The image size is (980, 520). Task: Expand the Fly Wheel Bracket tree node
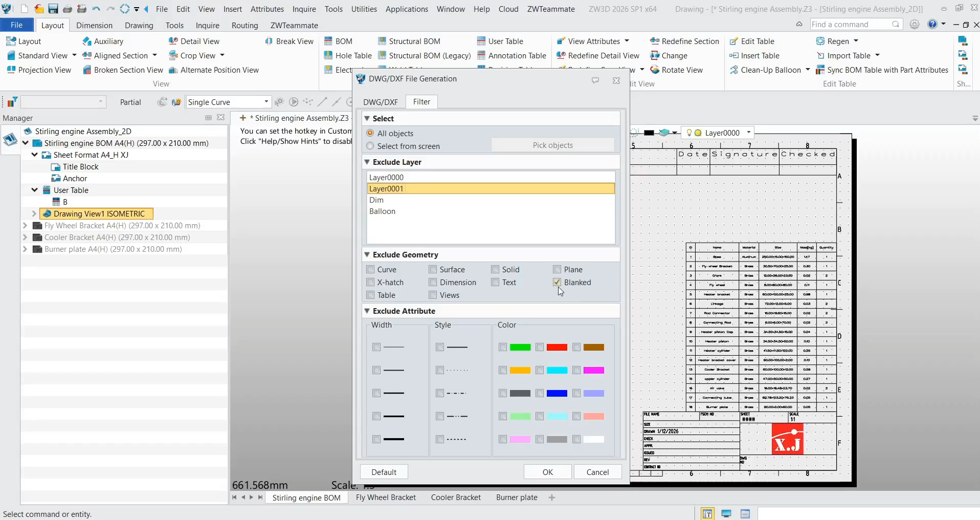tap(25, 226)
